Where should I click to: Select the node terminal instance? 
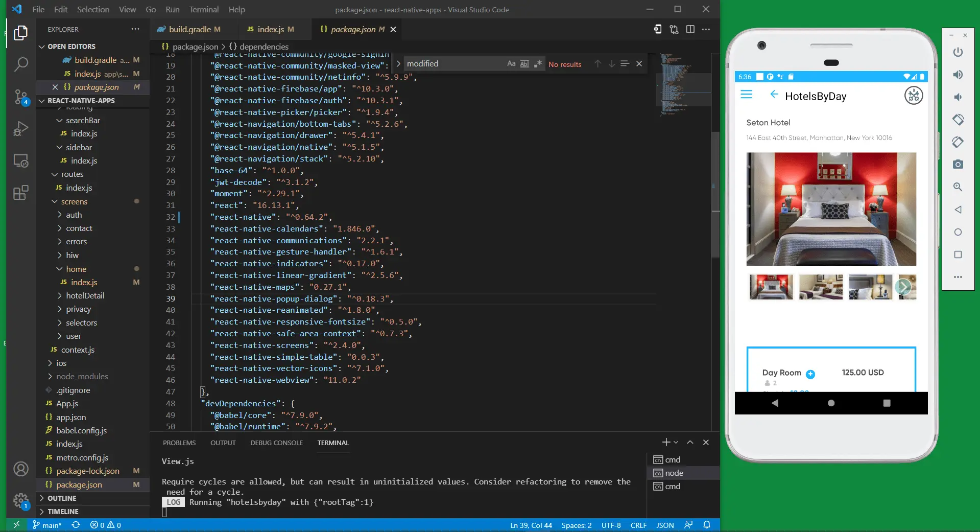(674, 473)
